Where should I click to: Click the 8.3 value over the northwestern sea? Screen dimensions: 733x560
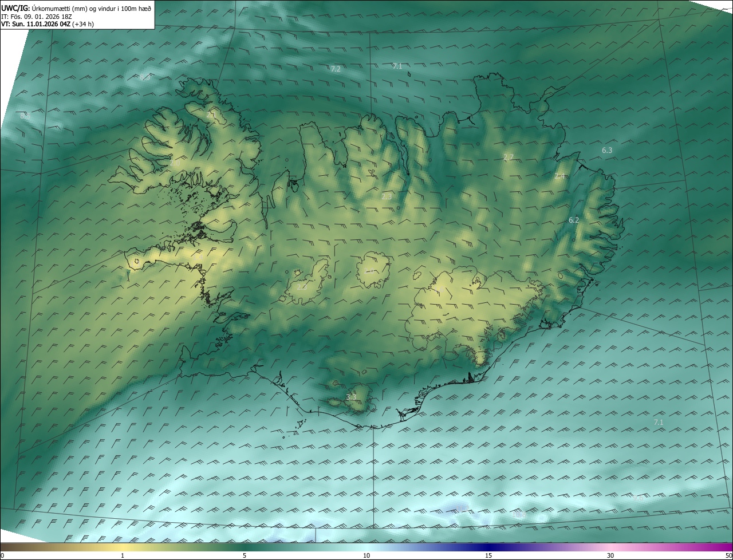coord(145,77)
